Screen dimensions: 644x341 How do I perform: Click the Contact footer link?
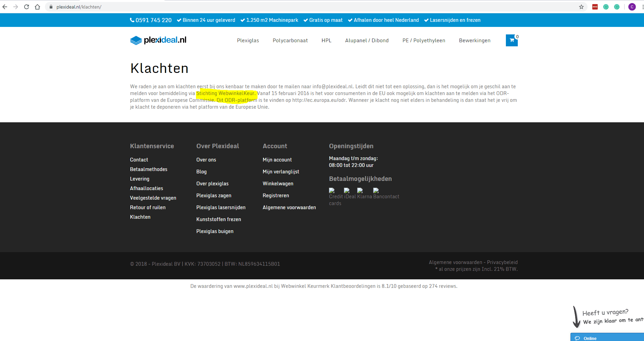[139, 160]
